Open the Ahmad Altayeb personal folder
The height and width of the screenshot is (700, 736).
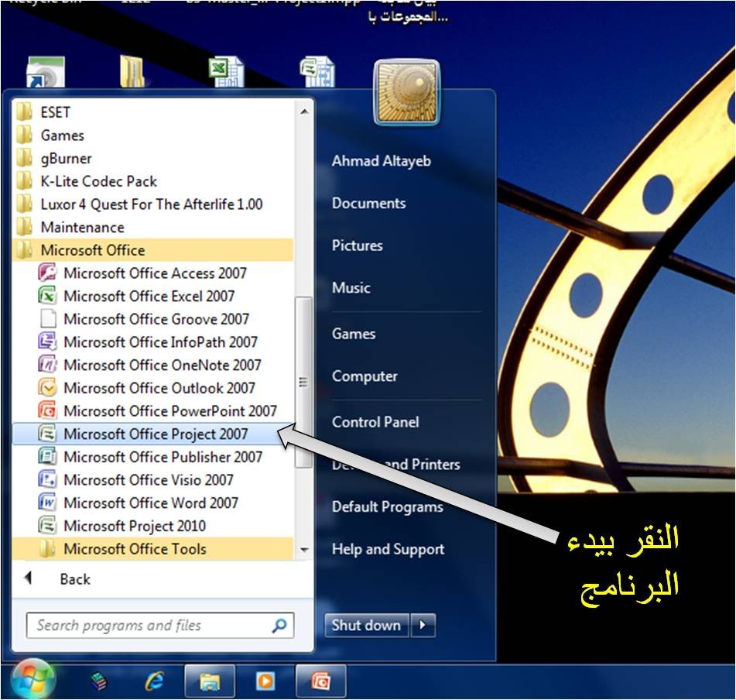[x=381, y=161]
